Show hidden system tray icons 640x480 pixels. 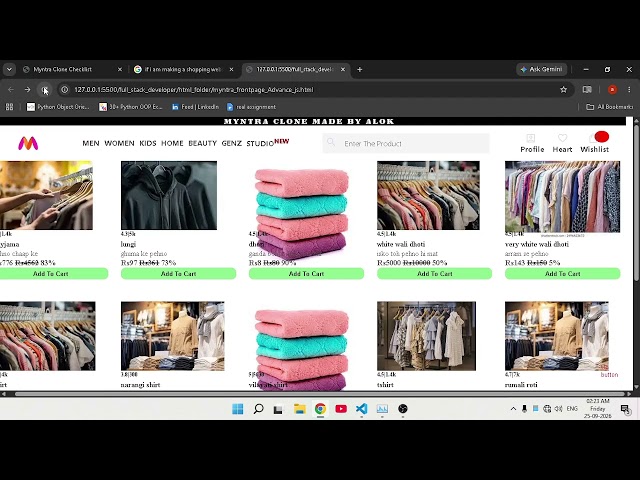click(x=513, y=409)
